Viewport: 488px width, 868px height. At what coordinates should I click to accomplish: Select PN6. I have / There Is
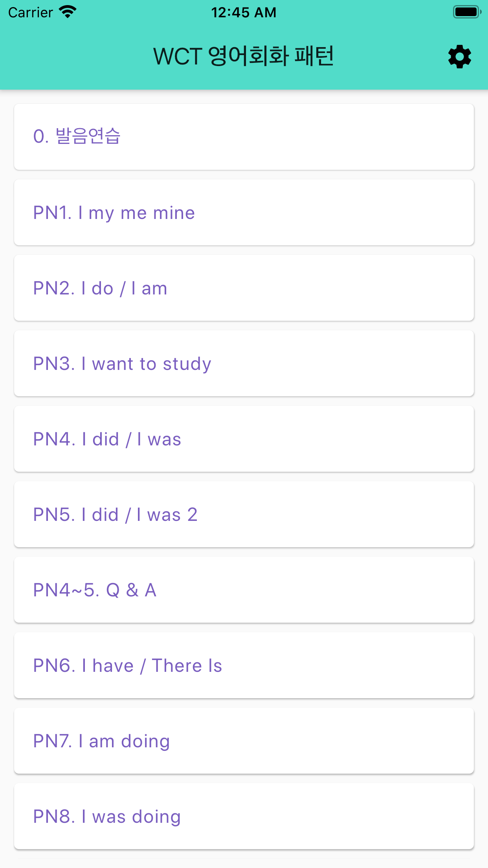pyautogui.click(x=244, y=665)
